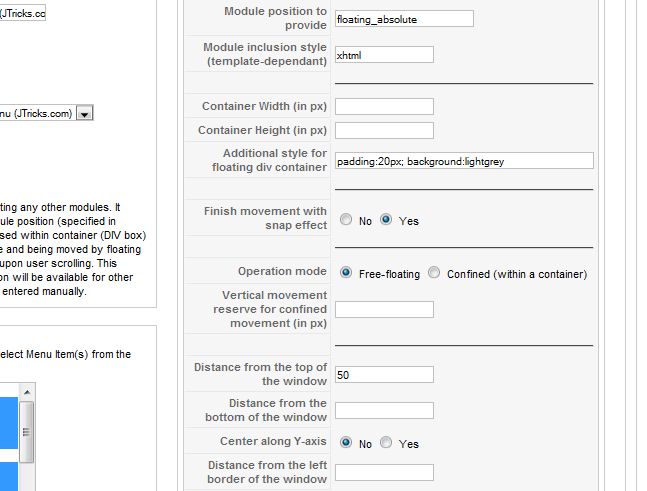Click the Module inclusion style field
The width and height of the screenshot is (647, 491).
click(x=384, y=55)
